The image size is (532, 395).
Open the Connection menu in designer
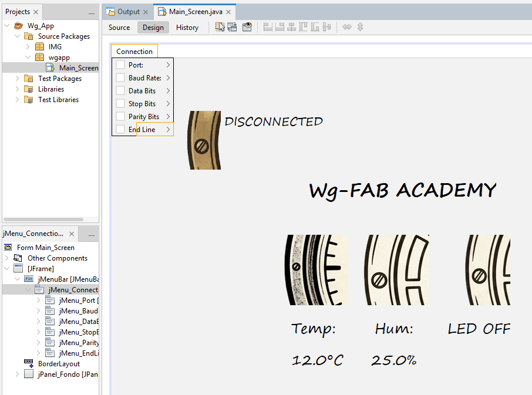point(134,51)
